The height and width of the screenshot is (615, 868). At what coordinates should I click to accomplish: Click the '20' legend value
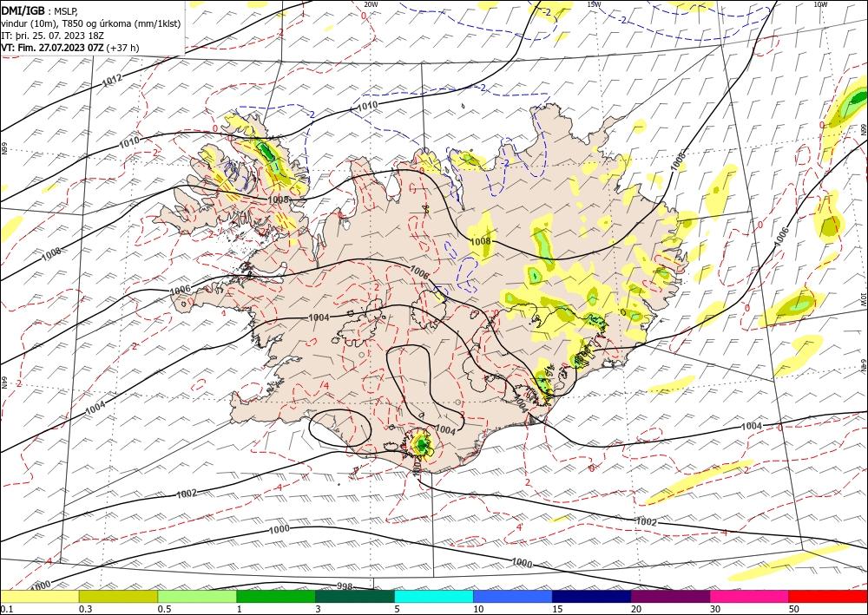tap(636, 609)
